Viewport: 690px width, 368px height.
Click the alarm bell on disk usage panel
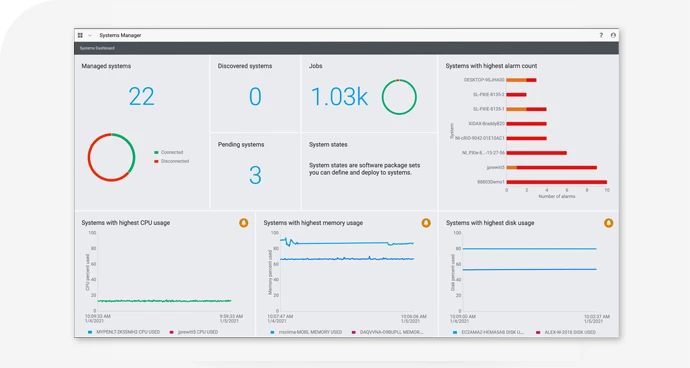(608, 223)
